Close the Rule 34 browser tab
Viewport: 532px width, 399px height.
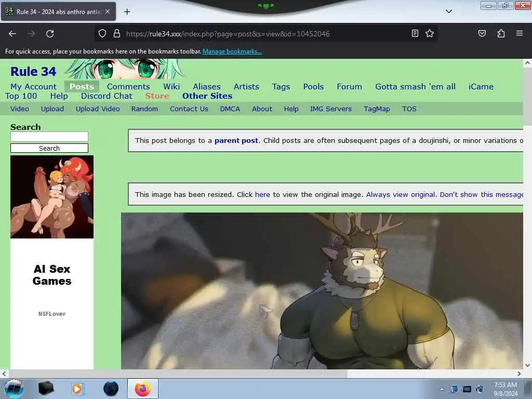click(x=108, y=11)
